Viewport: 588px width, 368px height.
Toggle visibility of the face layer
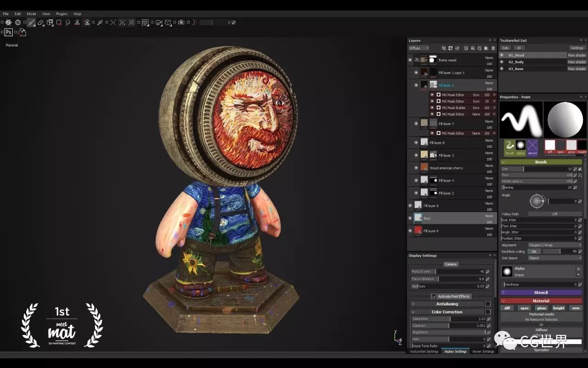click(x=410, y=218)
